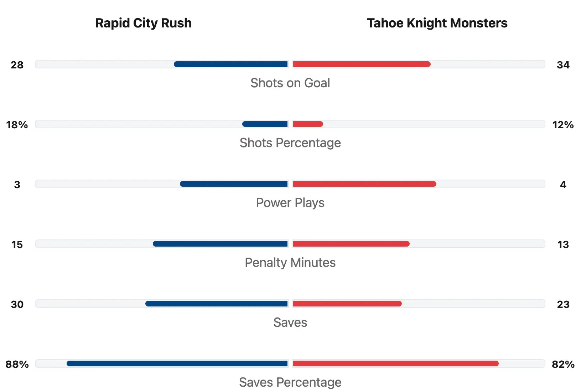Screen dimensions: 581x392
Task: Click the blue Shots Percentage bar
Action: (265, 124)
